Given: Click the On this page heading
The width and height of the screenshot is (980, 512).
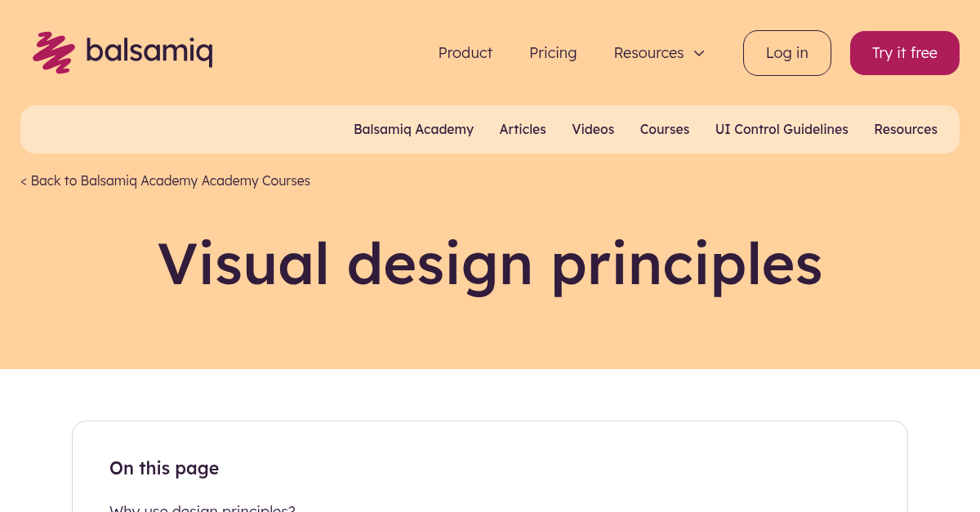Looking at the screenshot, I should [x=163, y=468].
